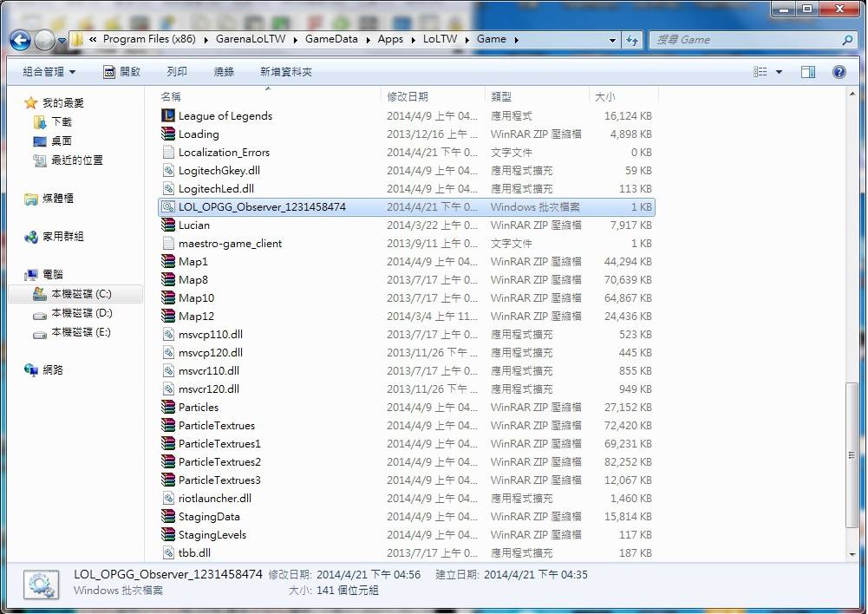Navigate to GameData in the address path

pos(331,39)
